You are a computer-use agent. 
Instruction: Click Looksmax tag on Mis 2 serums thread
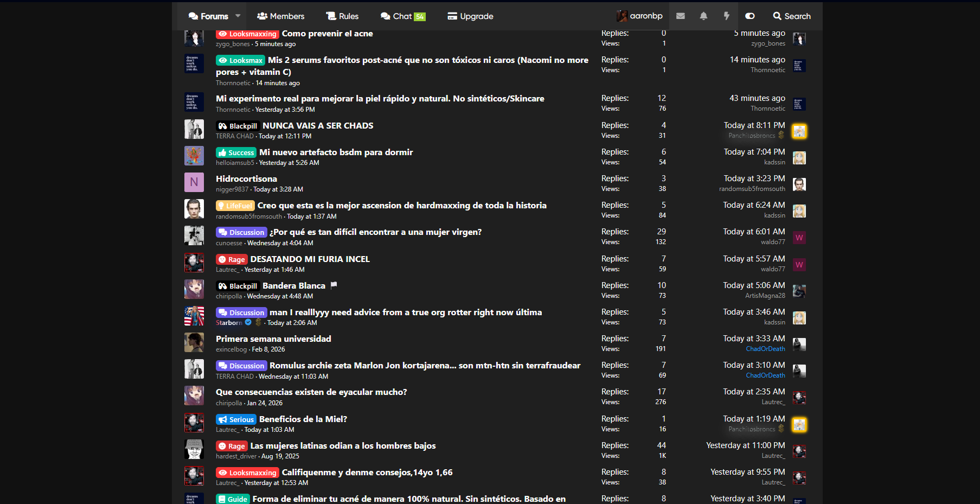point(240,60)
